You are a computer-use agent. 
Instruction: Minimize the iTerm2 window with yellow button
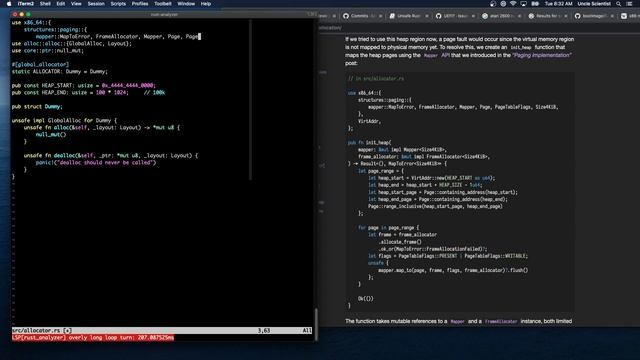(x=22, y=14)
